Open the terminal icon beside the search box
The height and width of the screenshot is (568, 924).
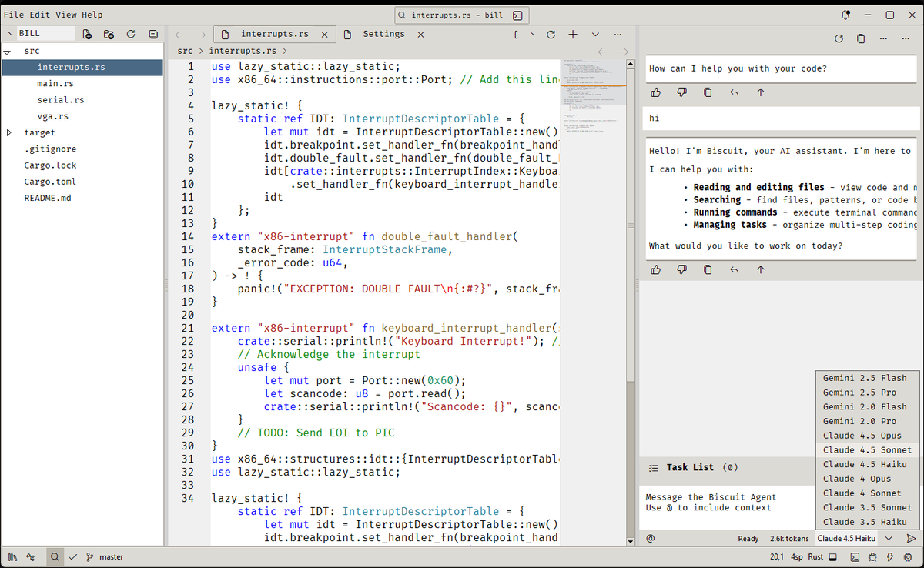[519, 15]
